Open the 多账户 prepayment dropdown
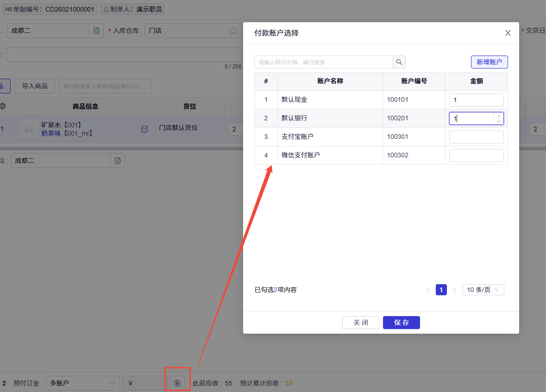 click(x=82, y=383)
